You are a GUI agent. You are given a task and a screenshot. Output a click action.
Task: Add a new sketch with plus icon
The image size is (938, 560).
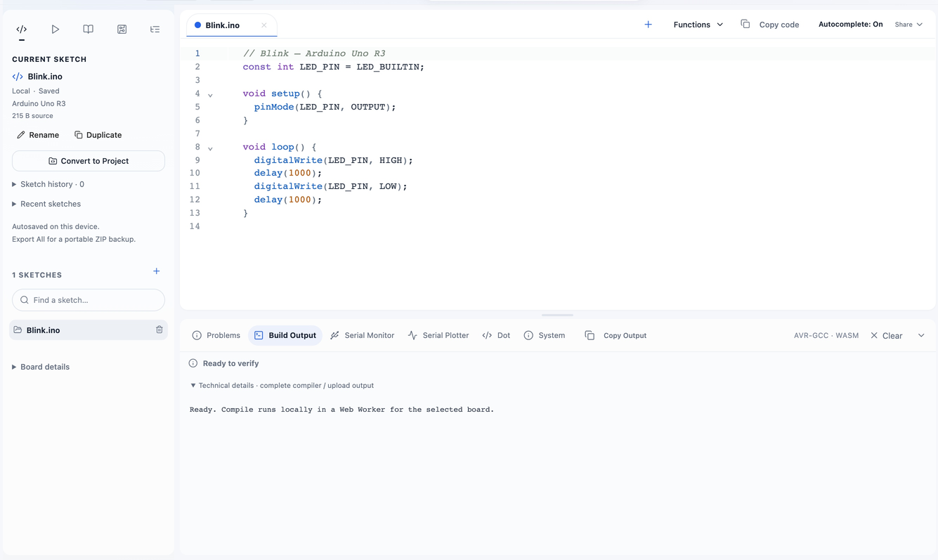click(157, 271)
